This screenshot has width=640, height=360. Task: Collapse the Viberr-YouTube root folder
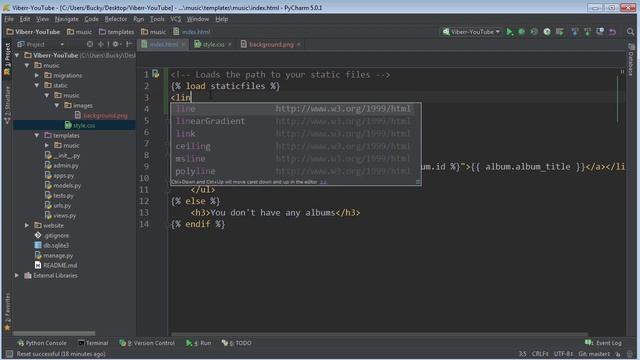pyautogui.click(x=17, y=55)
